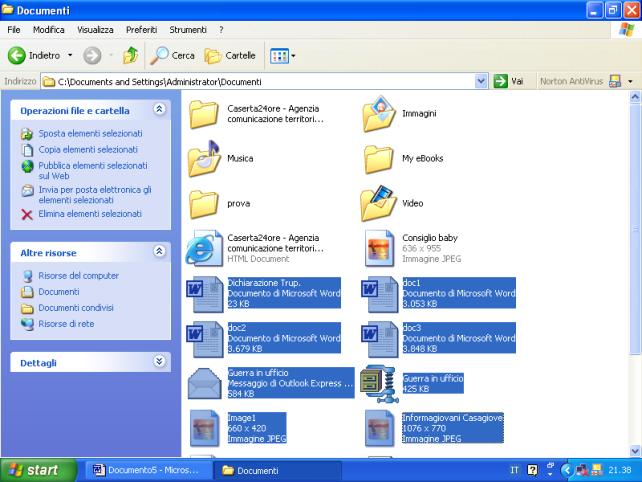The width and height of the screenshot is (642, 482).
Task: Open Risorse del computer link
Action: click(x=79, y=276)
